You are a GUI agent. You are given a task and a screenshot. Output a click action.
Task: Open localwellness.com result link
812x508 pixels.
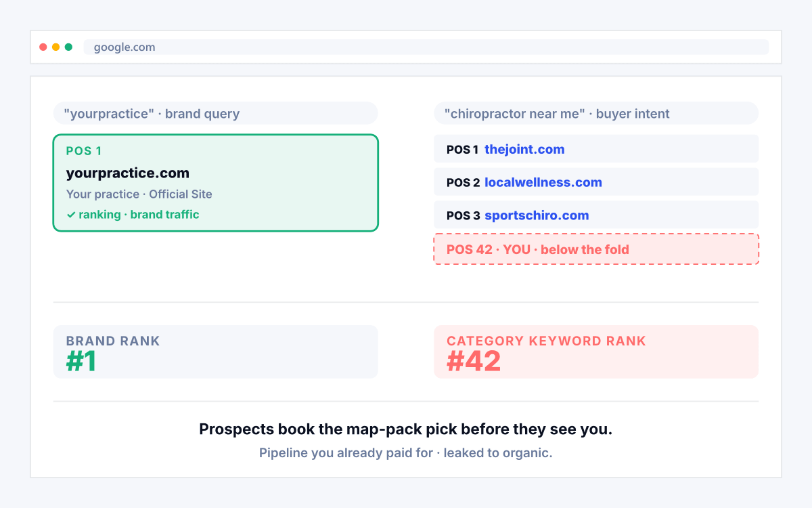point(543,182)
